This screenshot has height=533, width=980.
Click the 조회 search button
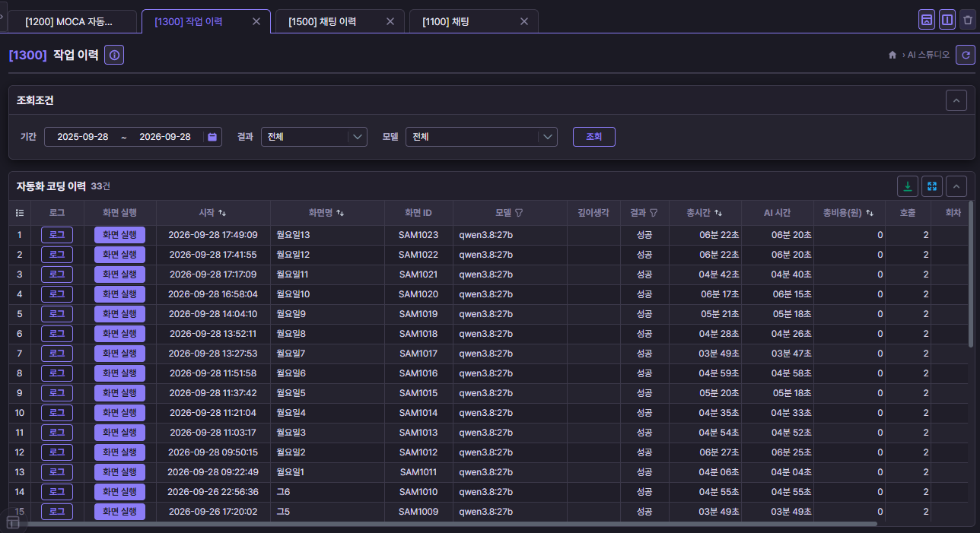(x=594, y=137)
